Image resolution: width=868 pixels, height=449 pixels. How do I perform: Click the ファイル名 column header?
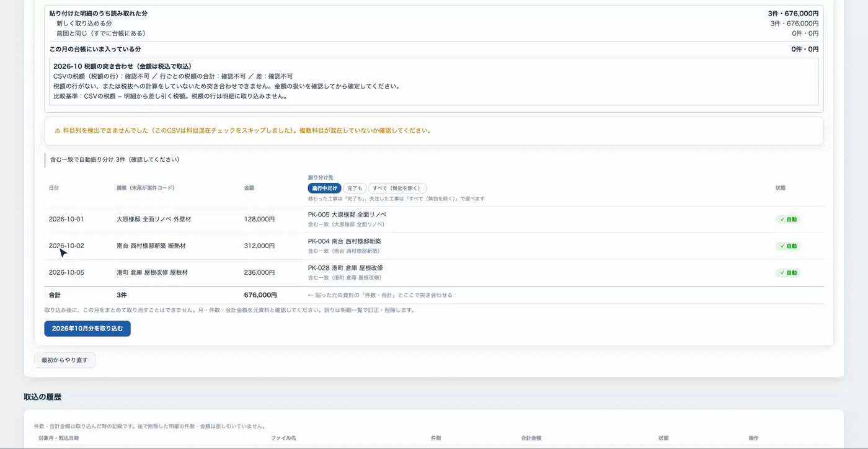coord(283,438)
